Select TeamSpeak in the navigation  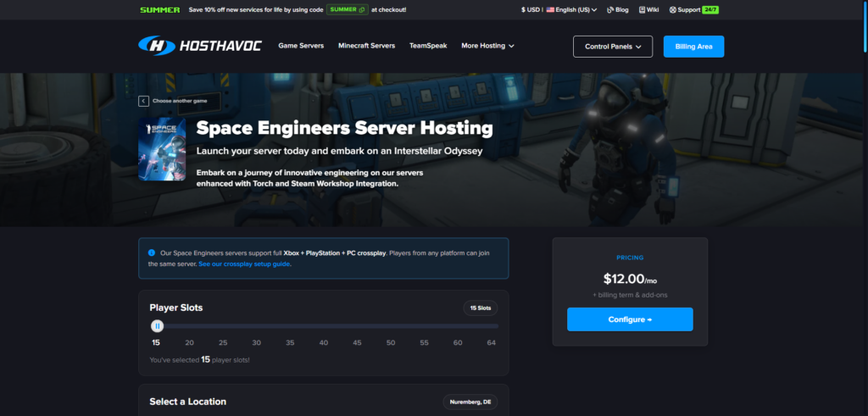pyautogui.click(x=428, y=46)
